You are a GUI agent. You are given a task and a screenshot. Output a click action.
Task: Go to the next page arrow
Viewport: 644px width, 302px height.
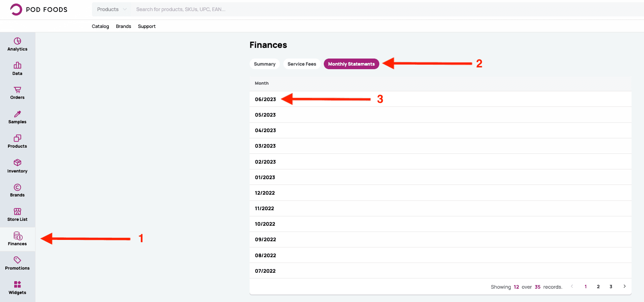(624, 286)
